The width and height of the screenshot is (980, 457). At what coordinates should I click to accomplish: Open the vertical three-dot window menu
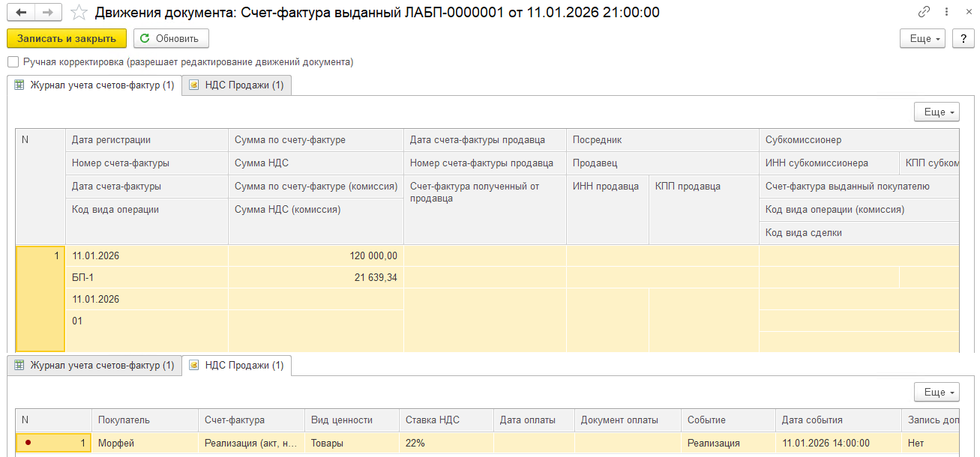pyautogui.click(x=946, y=13)
